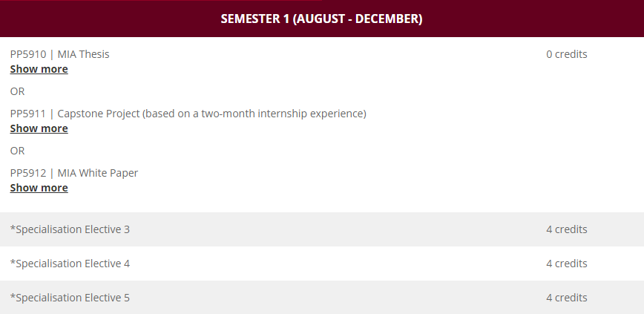The height and width of the screenshot is (314, 644).
Task: Select the Specialisation Elective 3 label
Action: pyautogui.click(x=73, y=229)
